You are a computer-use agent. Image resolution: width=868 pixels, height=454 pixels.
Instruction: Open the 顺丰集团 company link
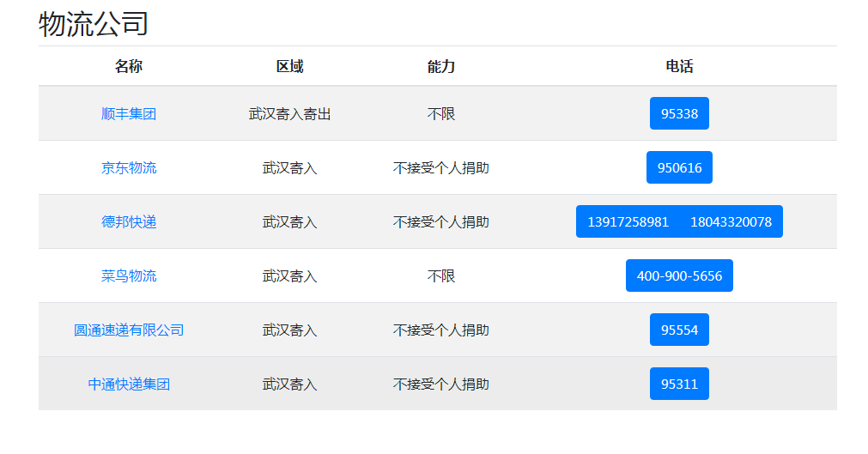[x=129, y=114]
